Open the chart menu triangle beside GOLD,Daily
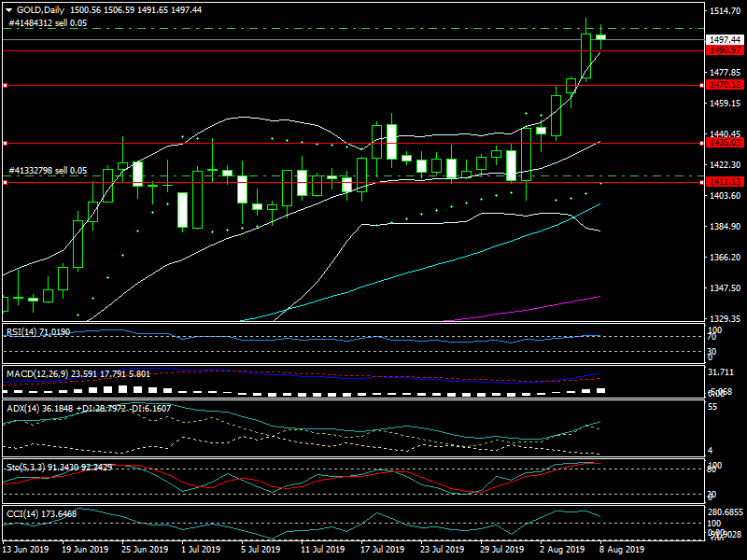Viewport: 747px width, 560px height. click(8, 10)
